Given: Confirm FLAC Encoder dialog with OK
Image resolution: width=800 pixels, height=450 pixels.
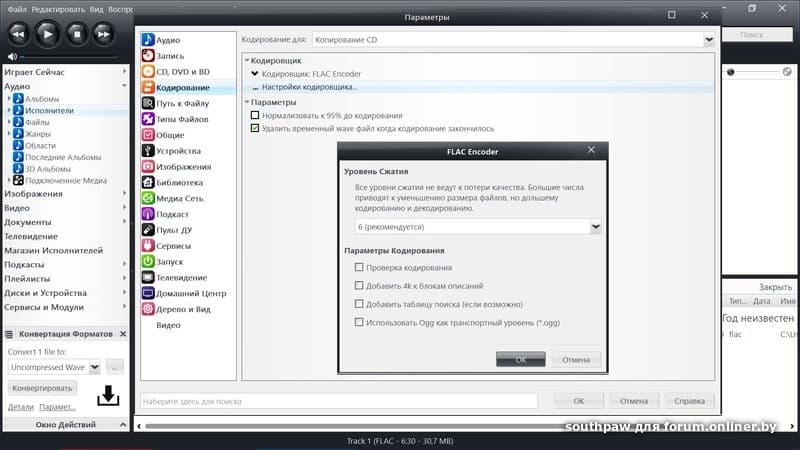Looking at the screenshot, I should tap(520, 359).
